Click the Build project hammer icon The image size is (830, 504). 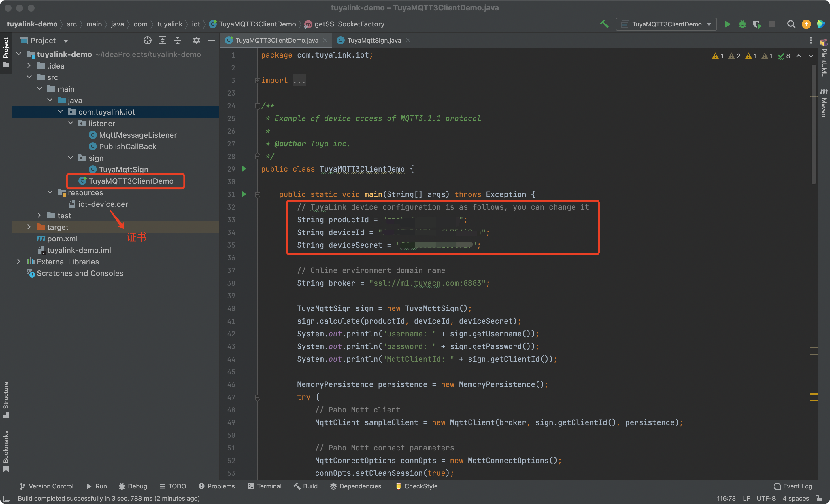tap(604, 24)
